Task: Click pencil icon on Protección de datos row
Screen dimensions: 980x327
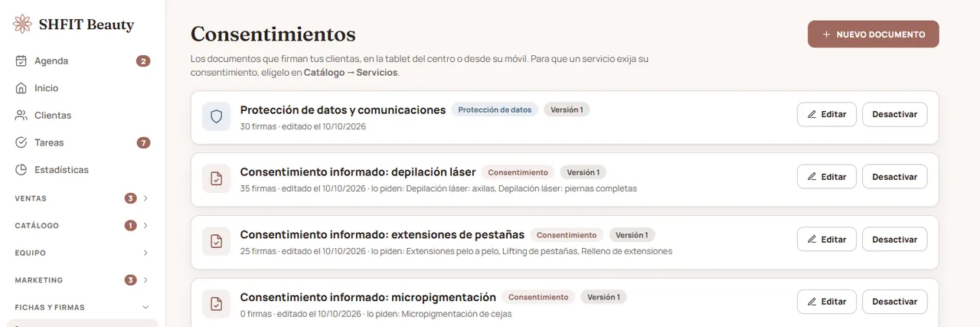Action: coord(812,114)
